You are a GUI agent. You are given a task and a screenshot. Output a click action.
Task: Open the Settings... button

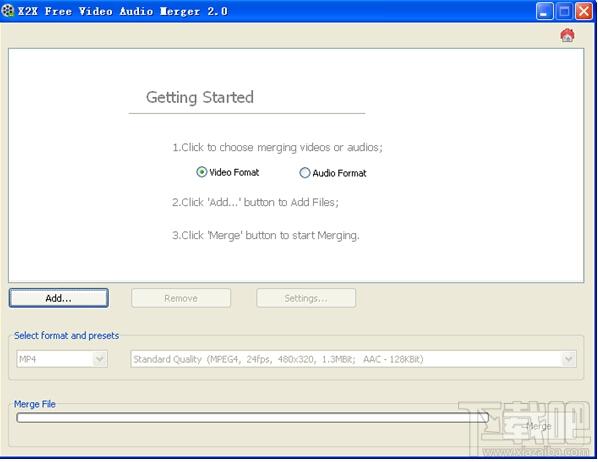point(306,298)
